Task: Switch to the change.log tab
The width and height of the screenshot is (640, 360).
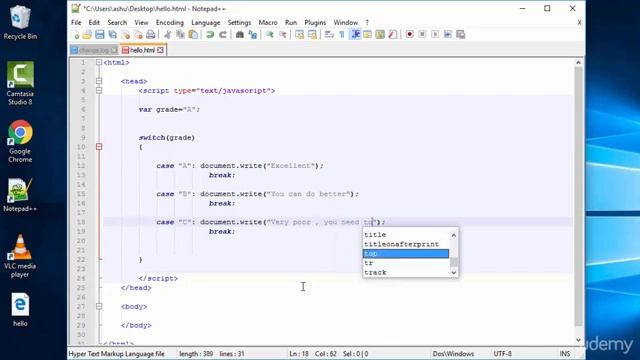Action: click(x=94, y=50)
